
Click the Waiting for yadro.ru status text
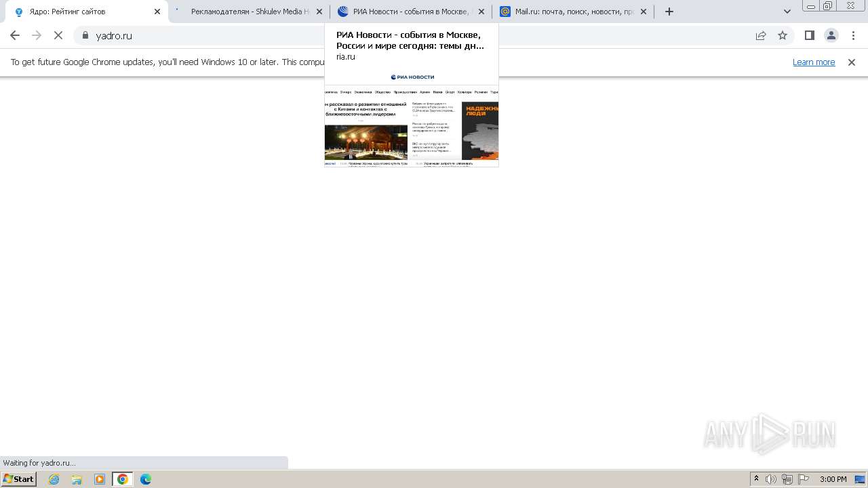[39, 463]
